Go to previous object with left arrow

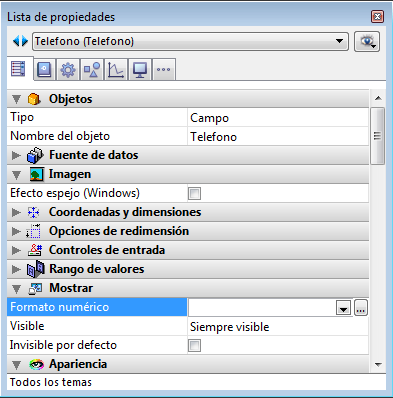[16, 41]
